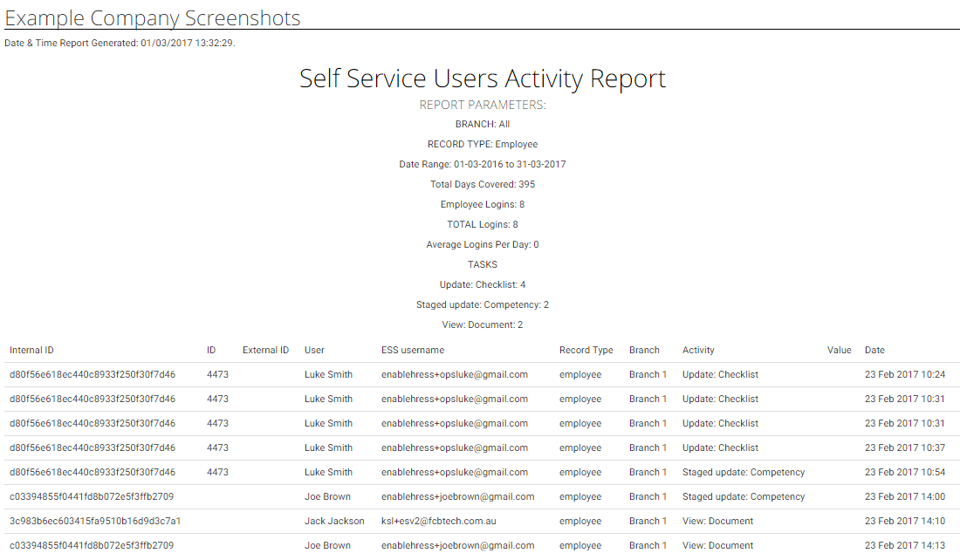960x560 pixels.
Task: Select the date "23 Feb 2017 10:37"
Action: click(905, 448)
